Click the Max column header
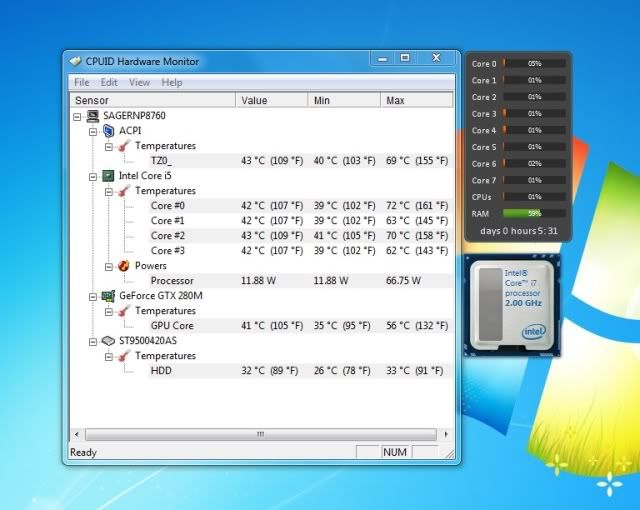Viewport: 640px width, 510px height. 417,100
